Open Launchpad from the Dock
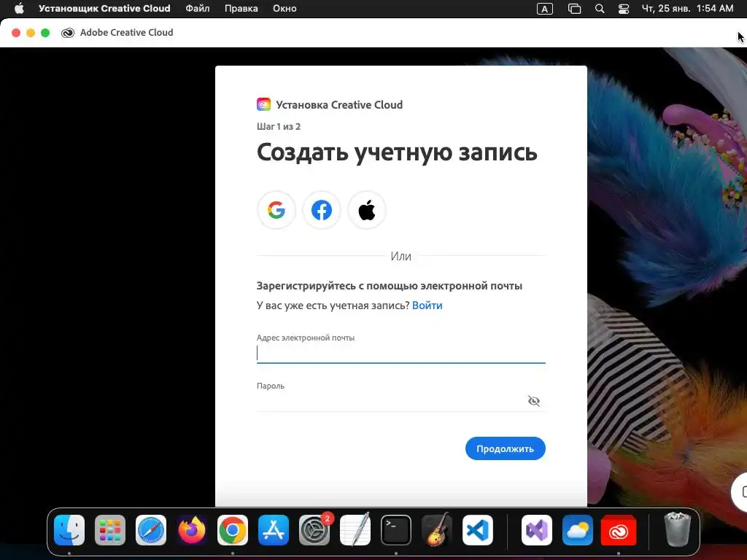The width and height of the screenshot is (747, 560). tap(110, 530)
